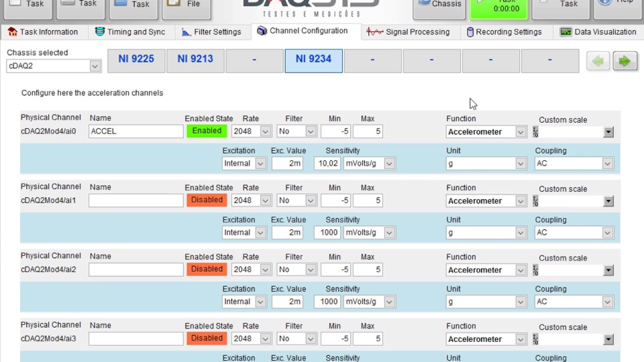Click the ai2 Max value field
The height and width of the screenshot is (362, 644).
368,270
